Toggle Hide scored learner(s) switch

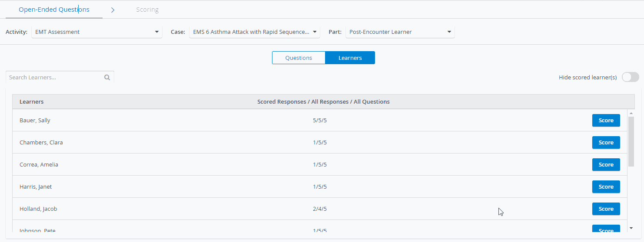click(x=630, y=77)
